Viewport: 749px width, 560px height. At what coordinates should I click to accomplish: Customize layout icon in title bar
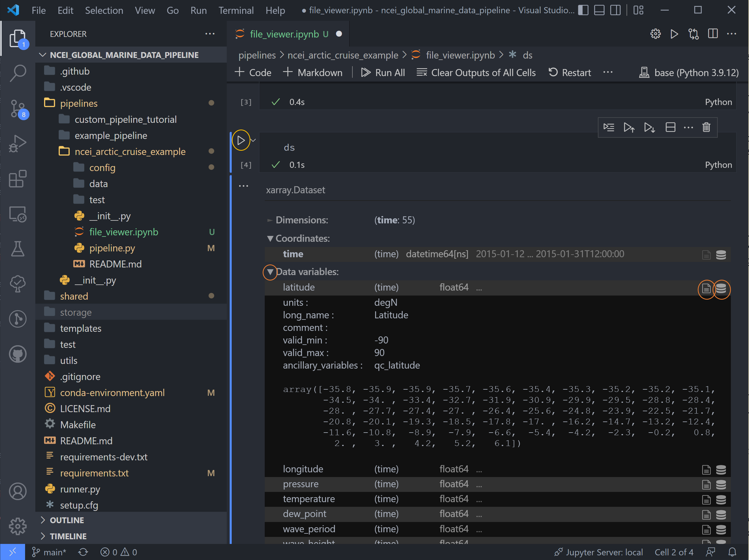(638, 10)
